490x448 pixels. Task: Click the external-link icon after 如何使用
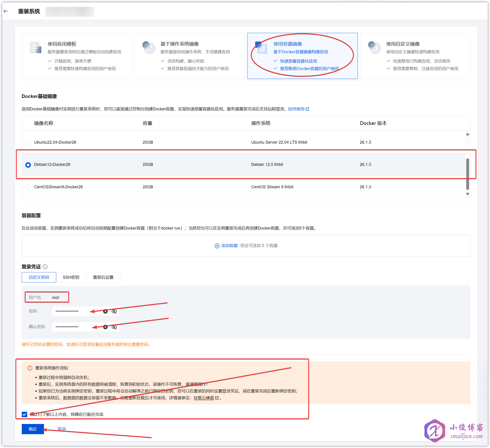[307, 109]
